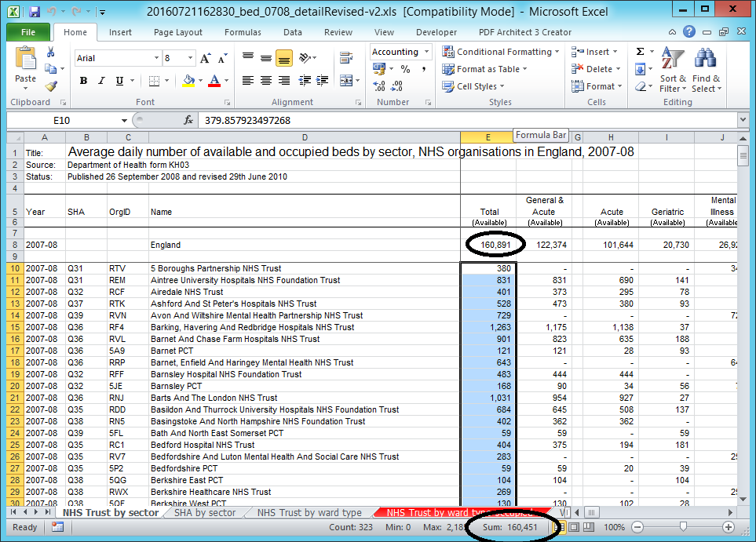Open Cell Styles gallery
Image resolution: width=756 pixels, height=542 pixels.
tap(473, 86)
